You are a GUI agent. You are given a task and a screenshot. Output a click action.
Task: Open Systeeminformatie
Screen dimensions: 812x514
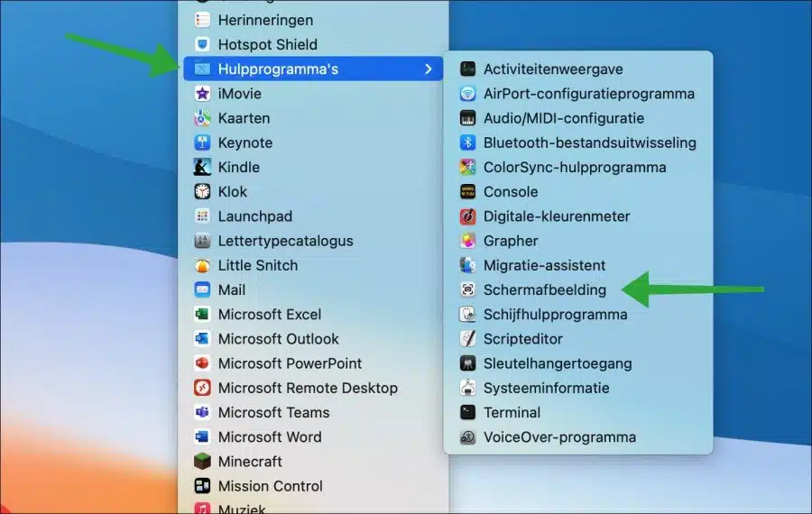[578, 388]
